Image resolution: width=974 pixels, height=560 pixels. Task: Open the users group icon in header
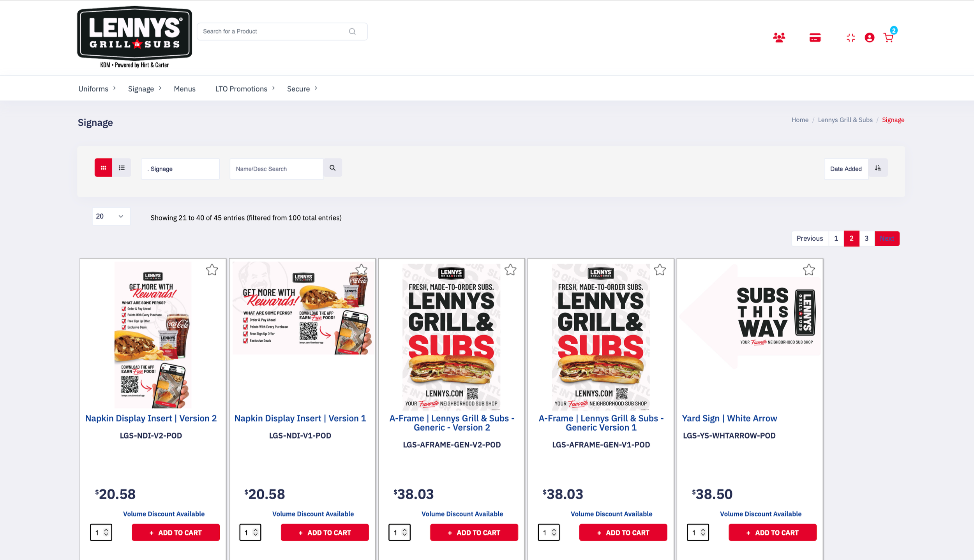coord(779,37)
